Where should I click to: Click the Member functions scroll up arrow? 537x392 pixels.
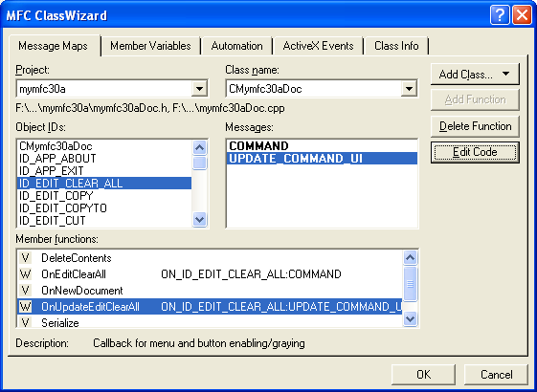pos(410,258)
